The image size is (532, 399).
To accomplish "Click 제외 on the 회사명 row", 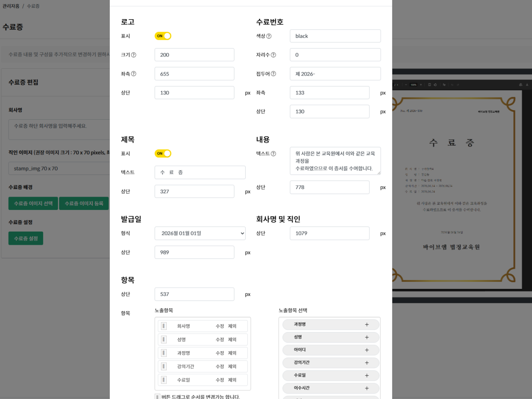I will 232,326.
